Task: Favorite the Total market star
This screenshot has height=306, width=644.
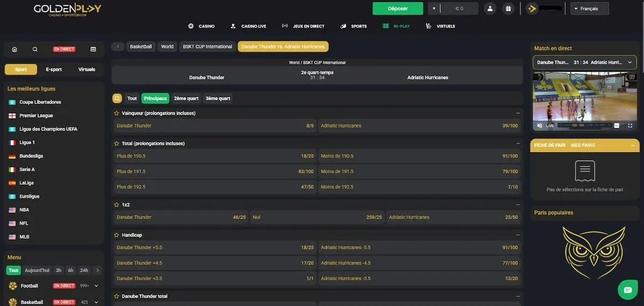Action: (117, 144)
